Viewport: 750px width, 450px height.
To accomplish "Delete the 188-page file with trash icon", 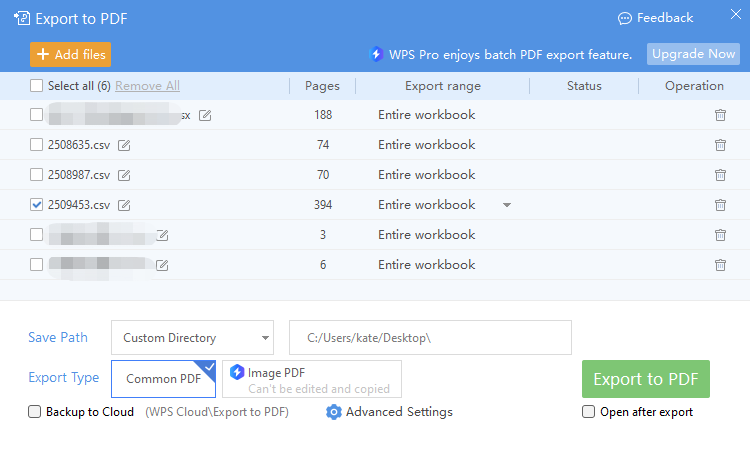I will [720, 115].
